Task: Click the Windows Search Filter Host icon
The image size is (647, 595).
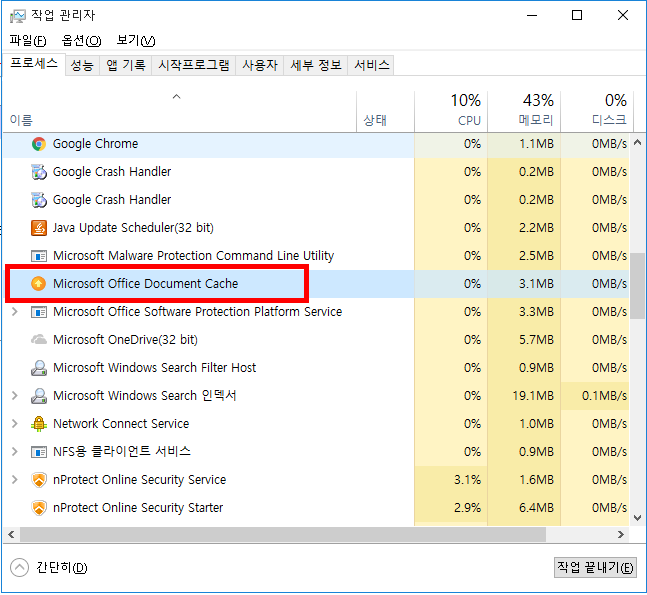Action: [x=39, y=368]
